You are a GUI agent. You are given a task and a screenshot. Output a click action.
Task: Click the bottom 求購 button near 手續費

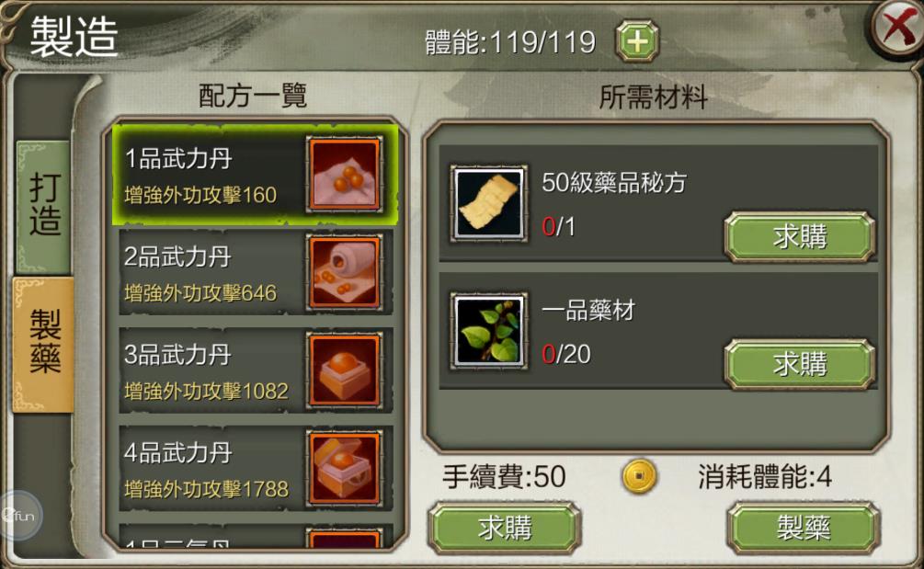click(505, 528)
